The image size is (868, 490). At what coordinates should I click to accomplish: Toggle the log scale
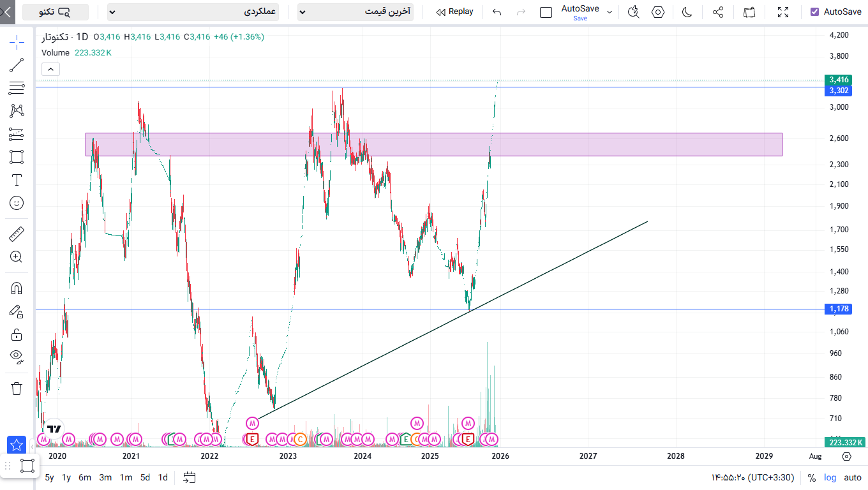[x=830, y=477]
